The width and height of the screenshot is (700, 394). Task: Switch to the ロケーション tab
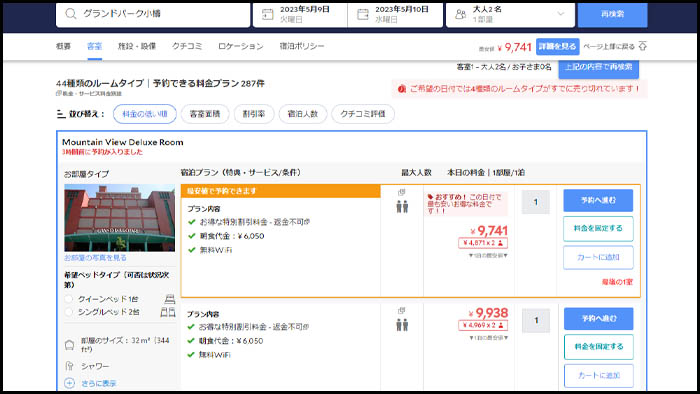[241, 46]
